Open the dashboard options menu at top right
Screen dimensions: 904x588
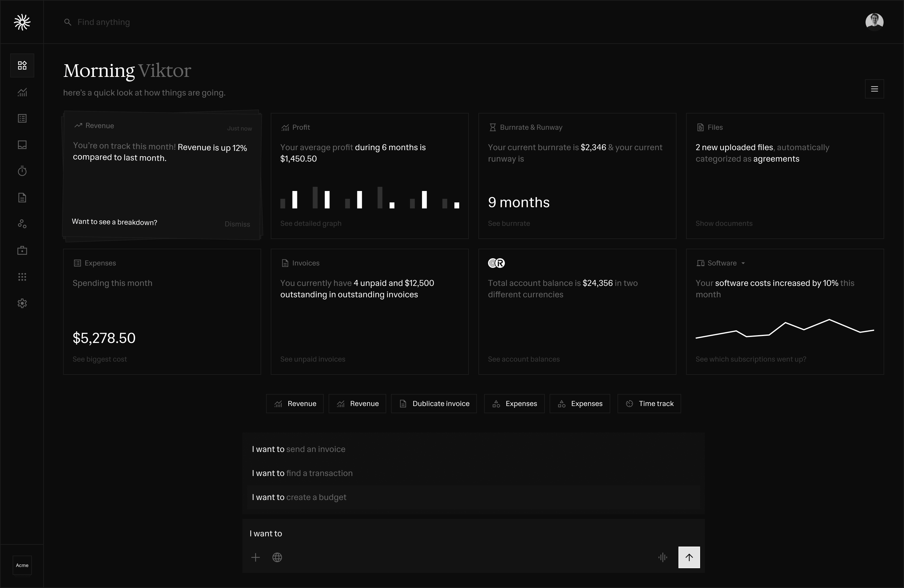tap(874, 89)
